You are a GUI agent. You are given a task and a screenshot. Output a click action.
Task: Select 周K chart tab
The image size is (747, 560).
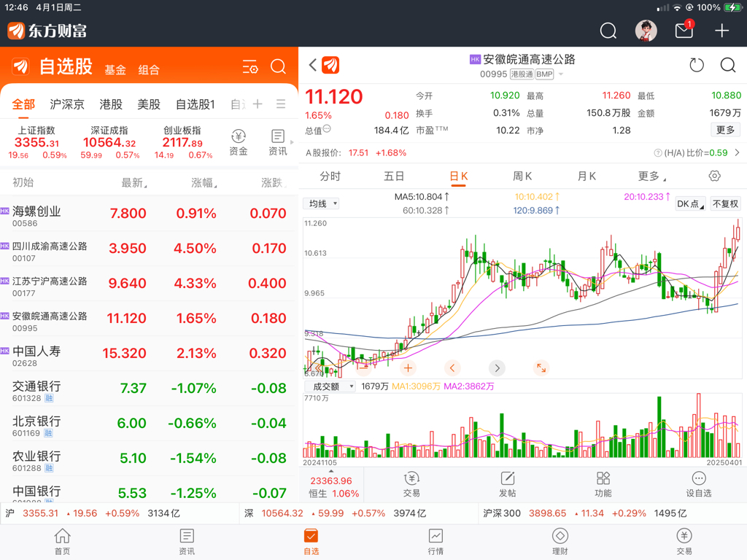522,176
